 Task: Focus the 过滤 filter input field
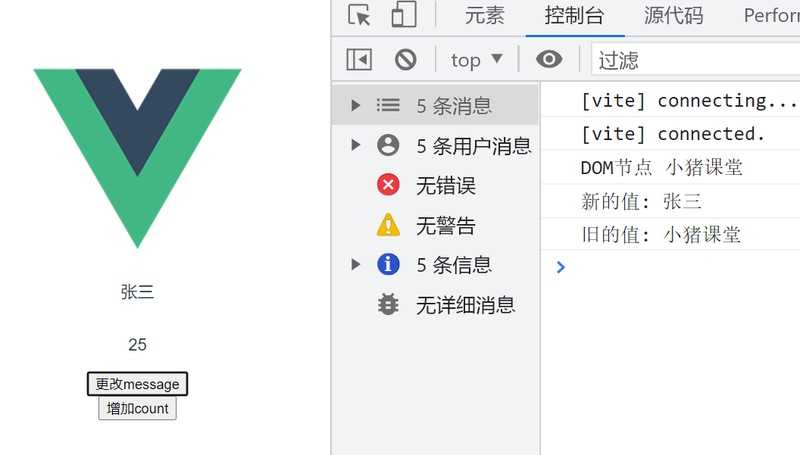coord(695,60)
